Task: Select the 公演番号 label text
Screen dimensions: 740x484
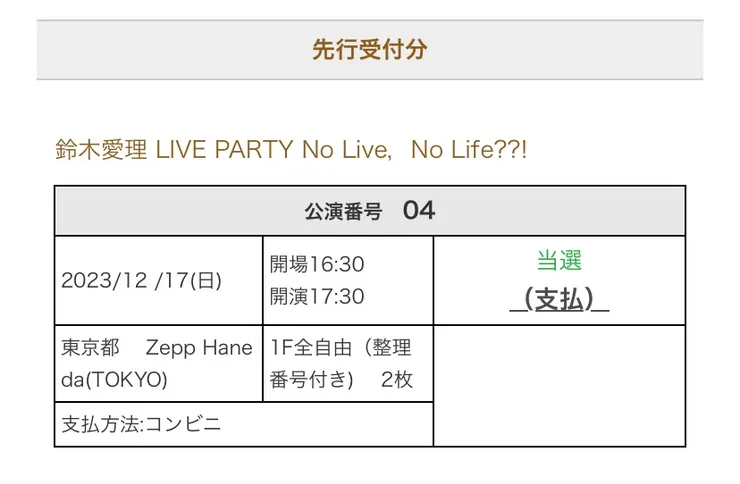Action: 344,212
